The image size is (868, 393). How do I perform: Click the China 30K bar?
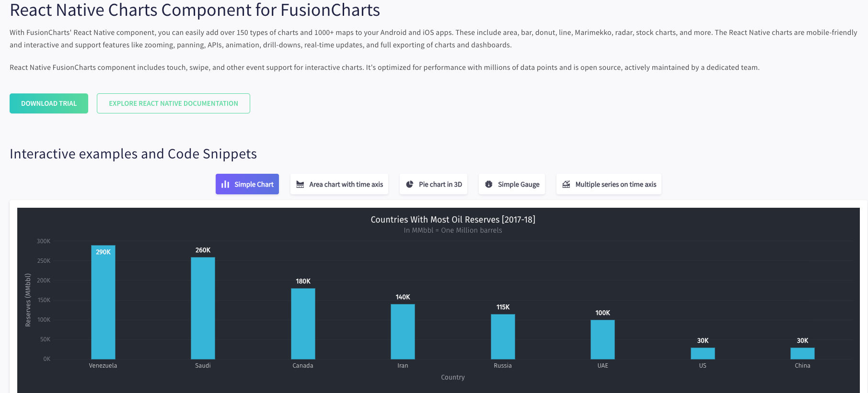pos(802,353)
